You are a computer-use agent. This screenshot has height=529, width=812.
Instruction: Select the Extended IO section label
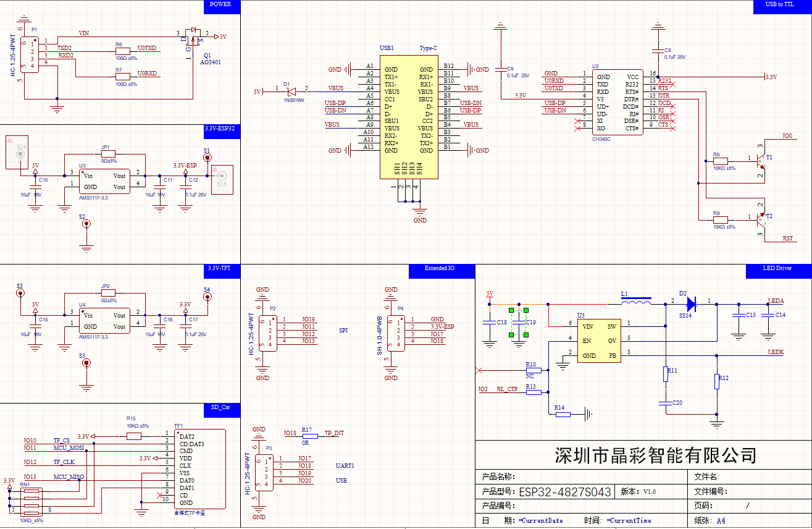click(441, 269)
